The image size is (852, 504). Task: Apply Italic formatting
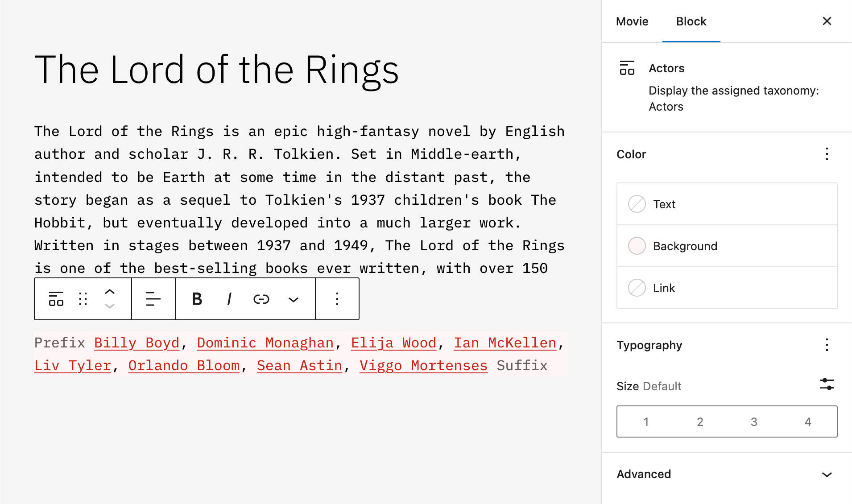point(229,299)
